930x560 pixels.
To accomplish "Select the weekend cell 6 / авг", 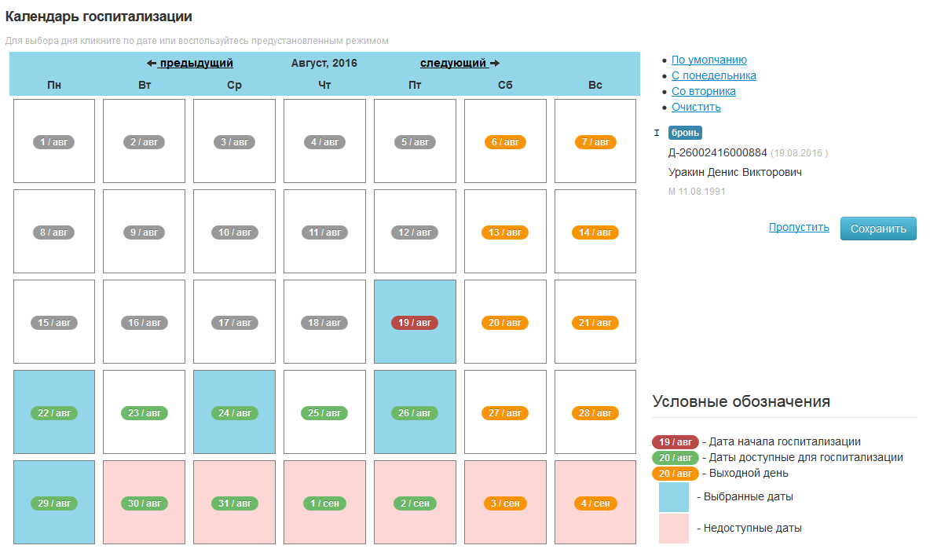I will point(505,141).
